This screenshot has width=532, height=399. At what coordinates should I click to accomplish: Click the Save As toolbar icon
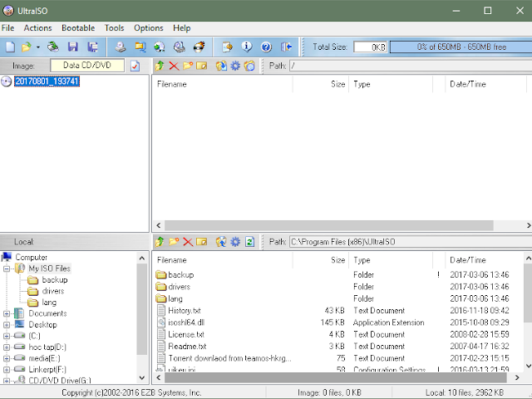(x=92, y=47)
